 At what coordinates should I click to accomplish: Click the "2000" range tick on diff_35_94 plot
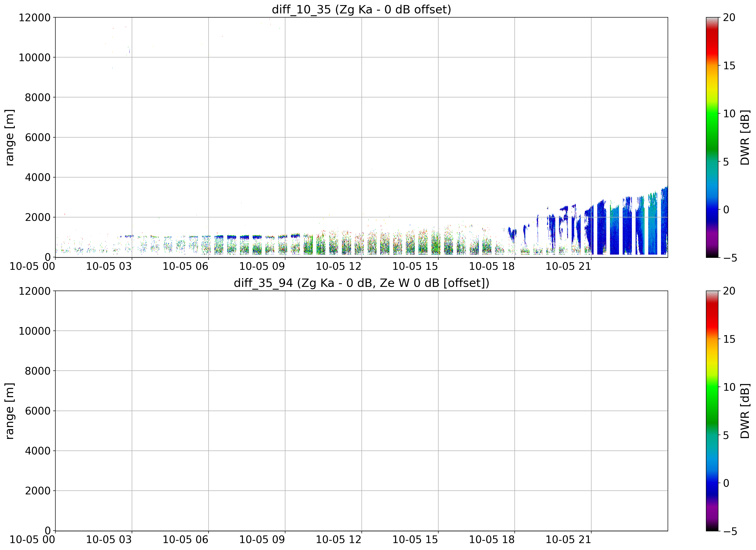(38, 491)
